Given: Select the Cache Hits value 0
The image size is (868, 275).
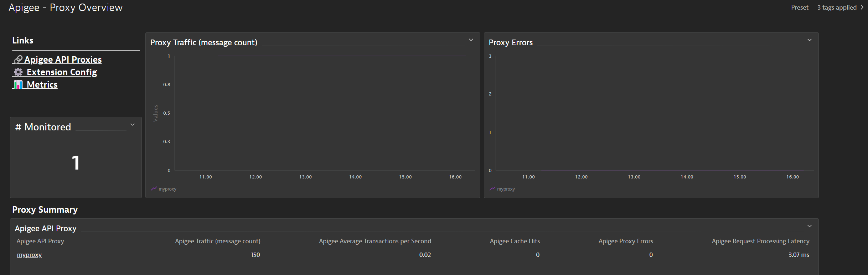Looking at the screenshot, I should coord(538,255).
